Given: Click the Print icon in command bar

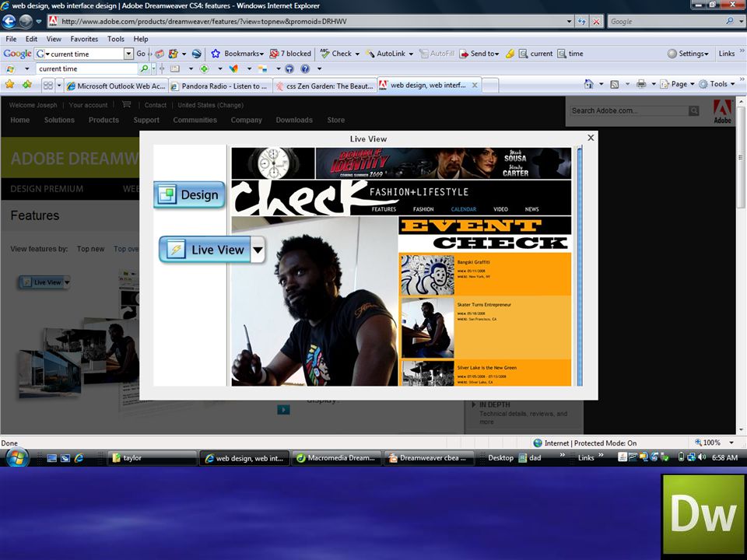Looking at the screenshot, I should coord(641,84).
